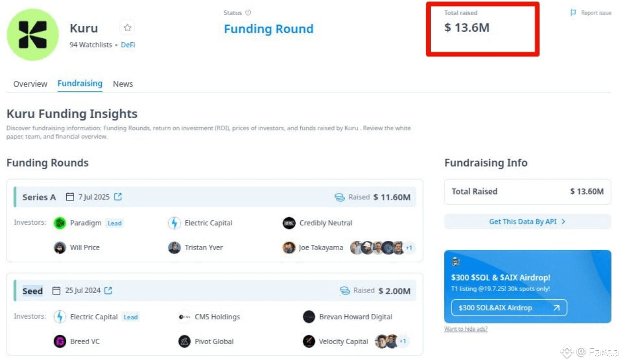Open the Series A external link icon

coord(118,197)
